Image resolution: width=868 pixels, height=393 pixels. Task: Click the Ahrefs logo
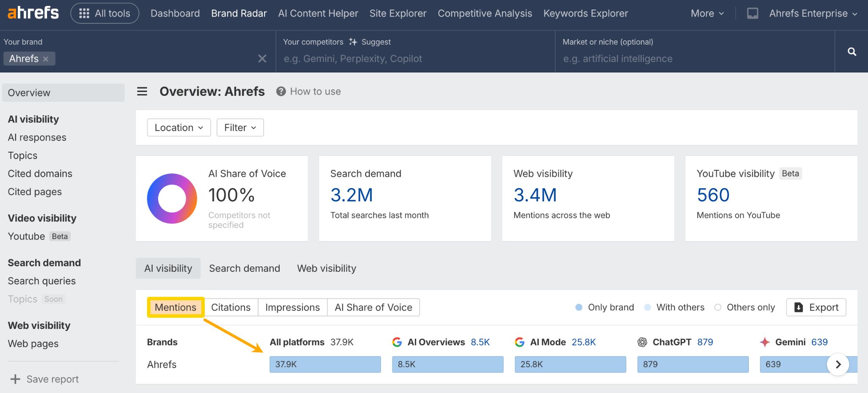click(x=33, y=13)
